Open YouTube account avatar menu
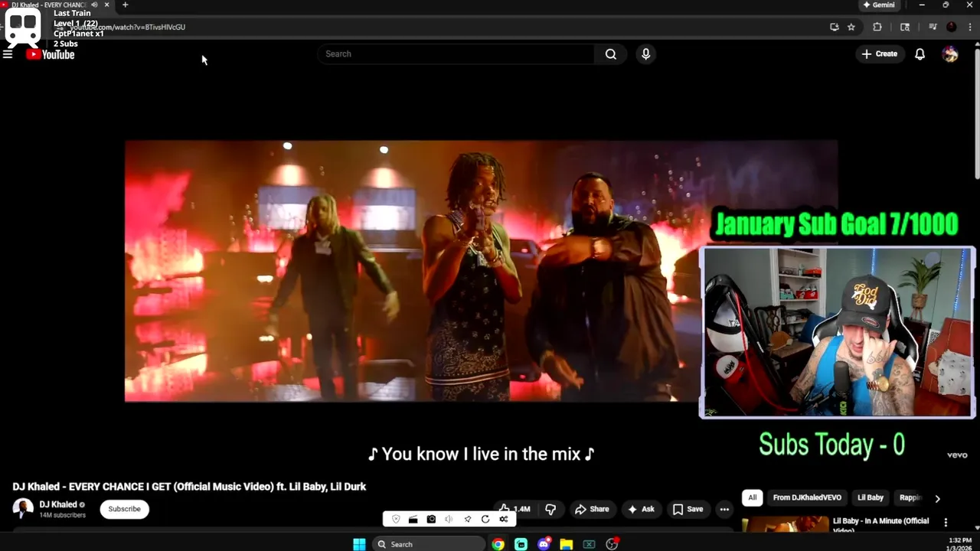Screen dimensions: 980x551 950,54
